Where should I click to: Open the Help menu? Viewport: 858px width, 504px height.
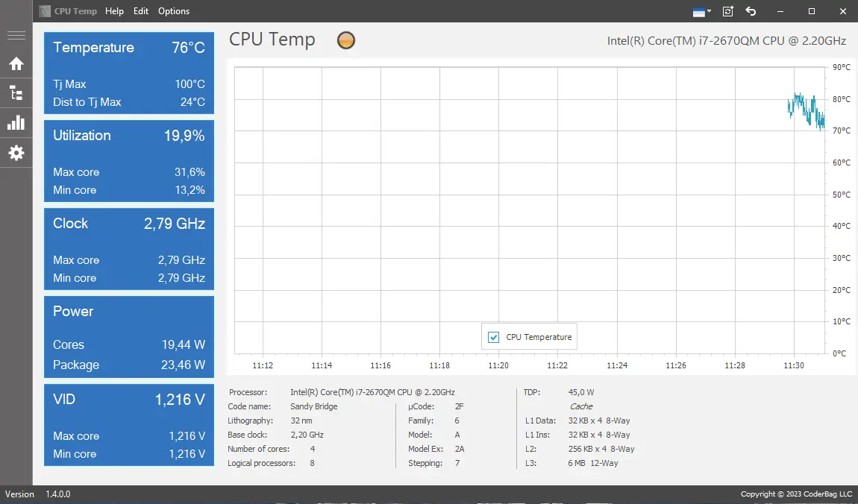[114, 11]
